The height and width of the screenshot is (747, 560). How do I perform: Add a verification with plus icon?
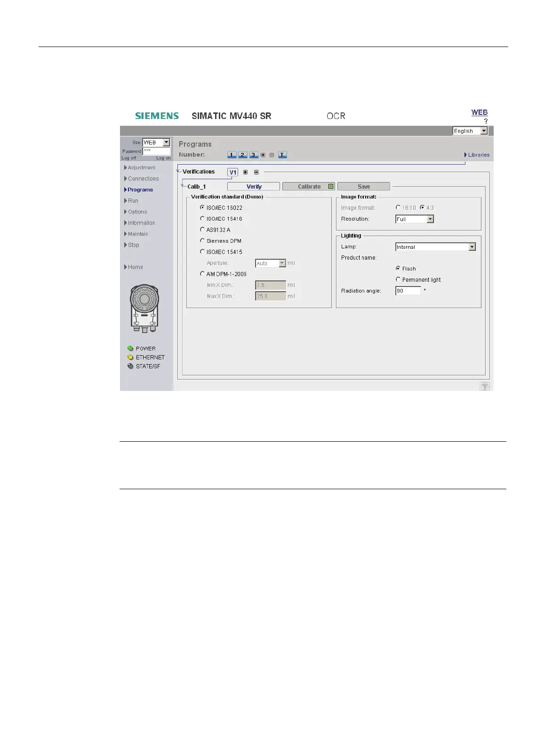245,172
